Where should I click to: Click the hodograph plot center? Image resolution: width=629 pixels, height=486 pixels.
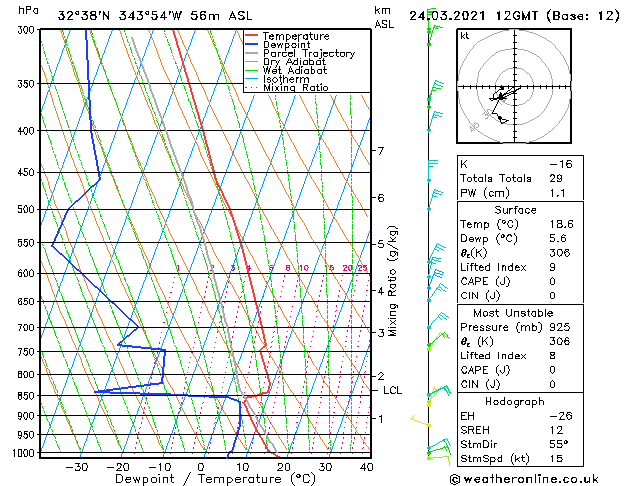coord(514,86)
